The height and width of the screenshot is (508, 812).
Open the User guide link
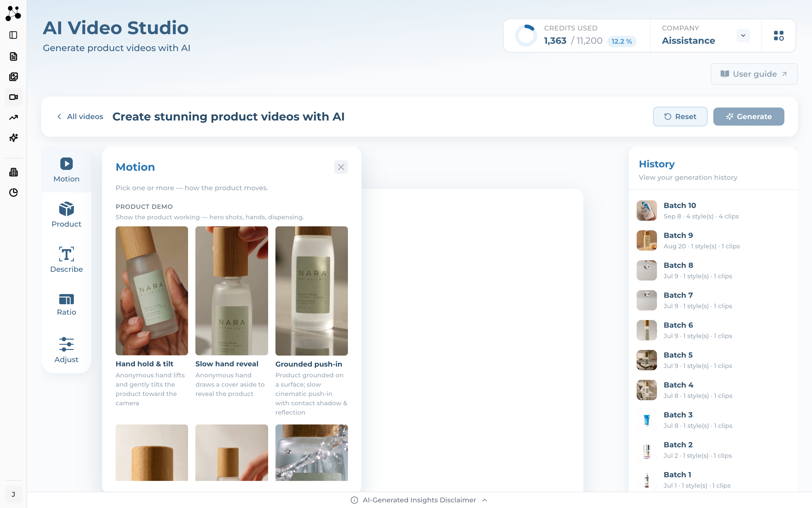754,74
